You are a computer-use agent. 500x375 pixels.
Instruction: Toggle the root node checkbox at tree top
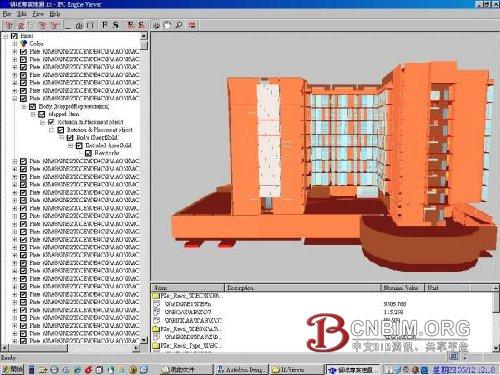pos(14,36)
